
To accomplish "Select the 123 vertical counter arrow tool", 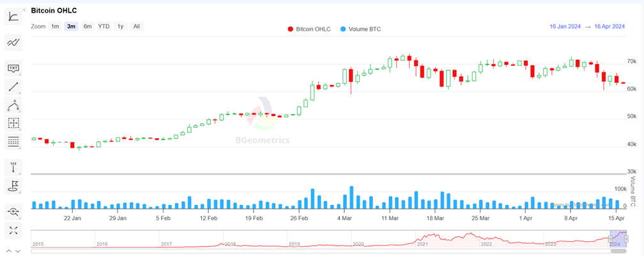I will 13,167.
